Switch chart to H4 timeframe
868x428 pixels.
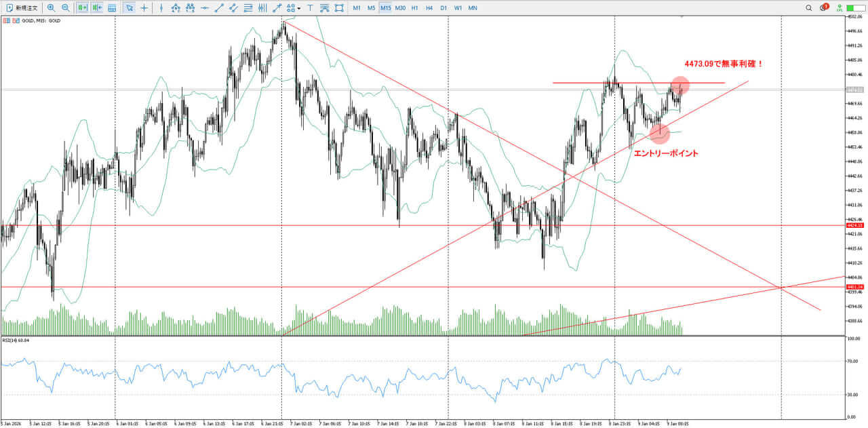(429, 8)
